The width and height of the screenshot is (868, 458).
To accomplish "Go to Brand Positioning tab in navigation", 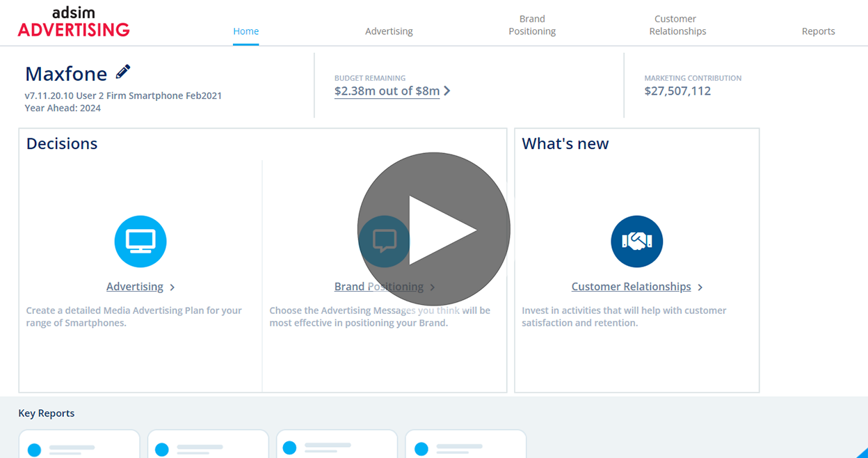I will coord(532,25).
